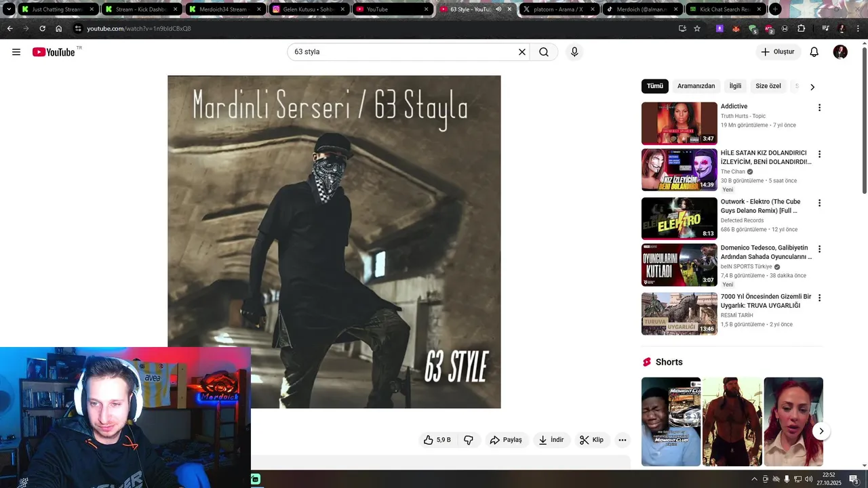Go back in browser history
The height and width of the screenshot is (488, 868).
pyautogui.click(x=9, y=28)
